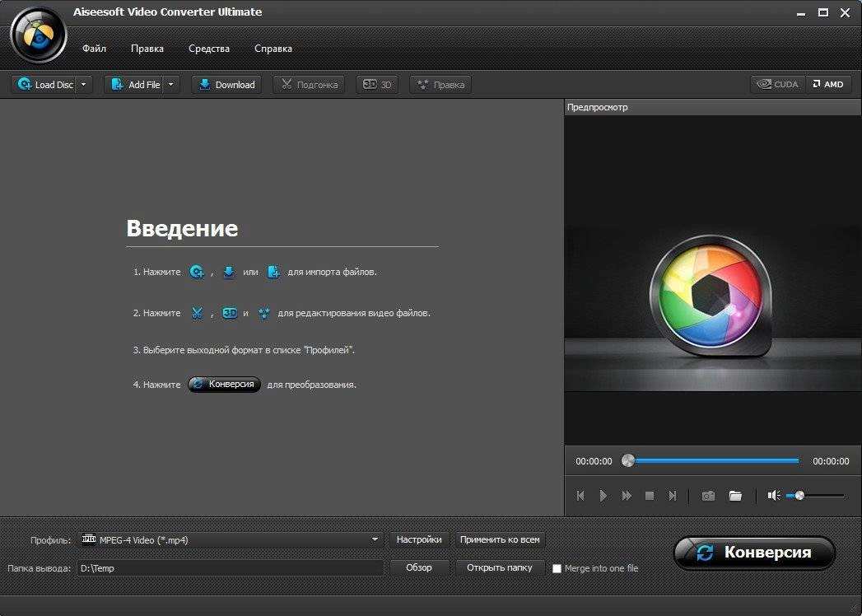This screenshot has height=616, width=862.
Task: Click the load disc icon in introduction step 1
Action: point(196,272)
